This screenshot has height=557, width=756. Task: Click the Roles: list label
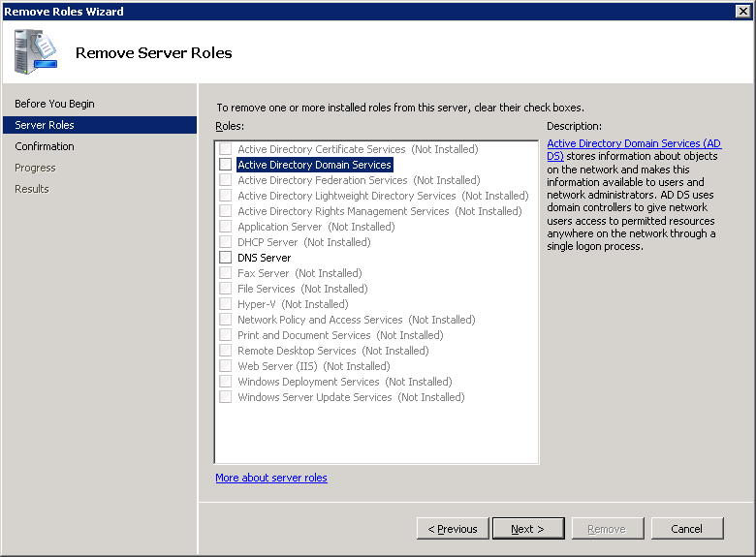(230, 126)
